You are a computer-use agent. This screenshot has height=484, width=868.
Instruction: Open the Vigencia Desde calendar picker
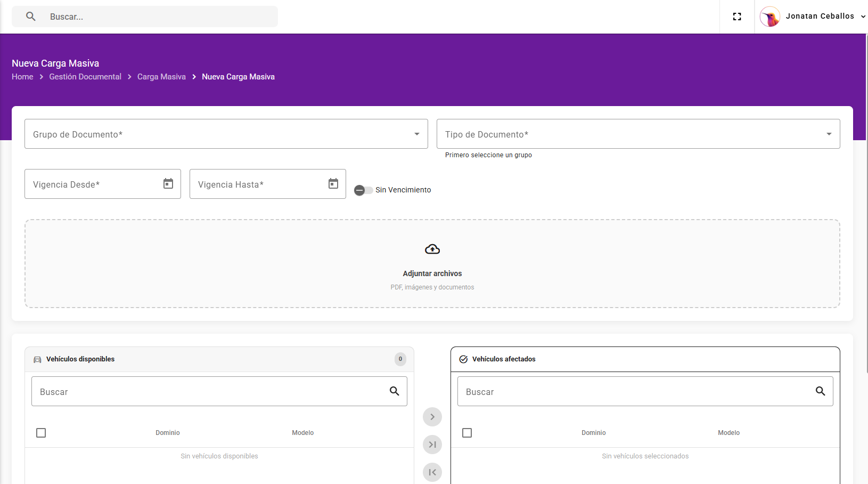click(x=168, y=184)
